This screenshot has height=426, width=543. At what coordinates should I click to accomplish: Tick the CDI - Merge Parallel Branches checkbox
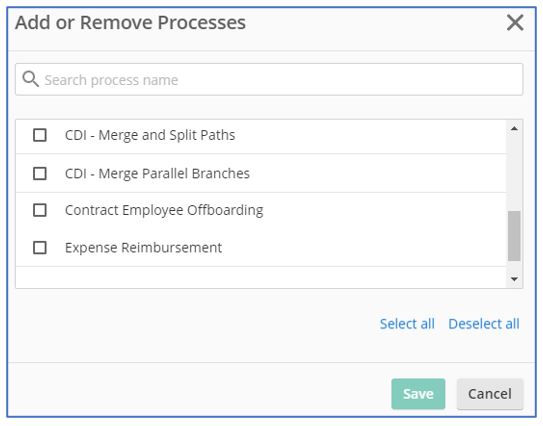pyautogui.click(x=40, y=173)
